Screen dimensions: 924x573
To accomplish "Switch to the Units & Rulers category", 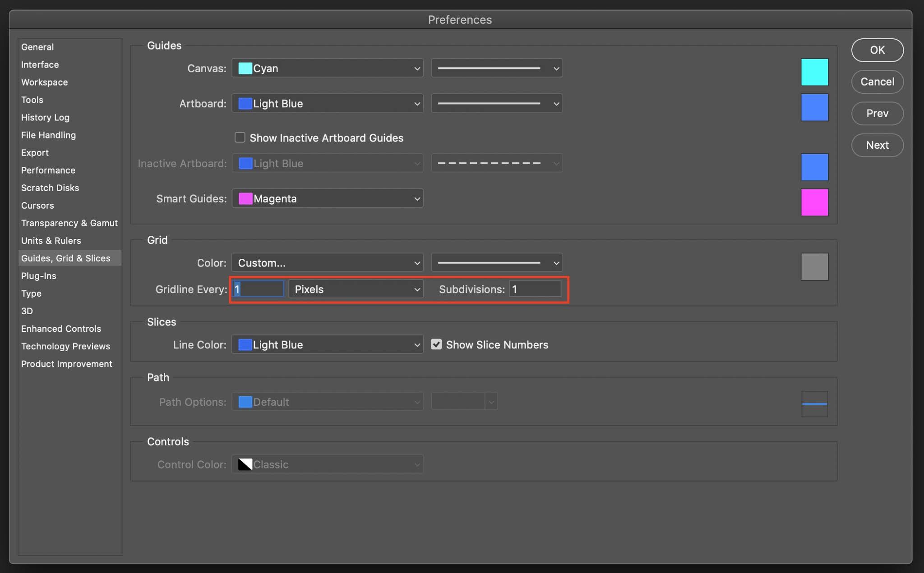I will click(51, 241).
